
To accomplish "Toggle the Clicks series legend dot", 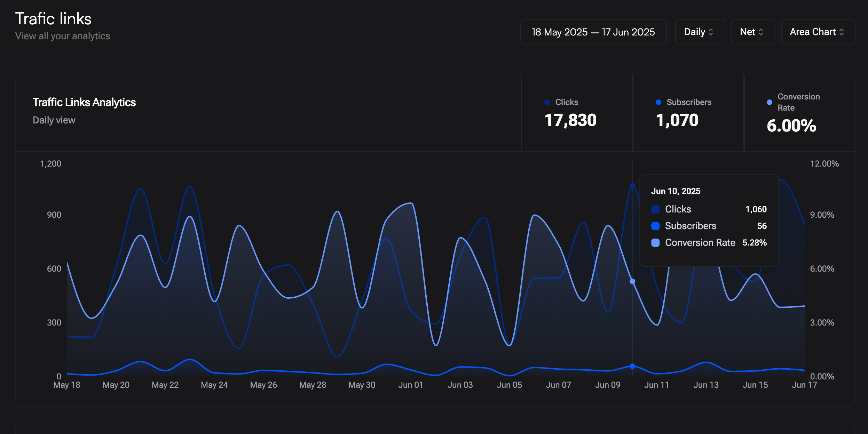I will pyautogui.click(x=547, y=102).
